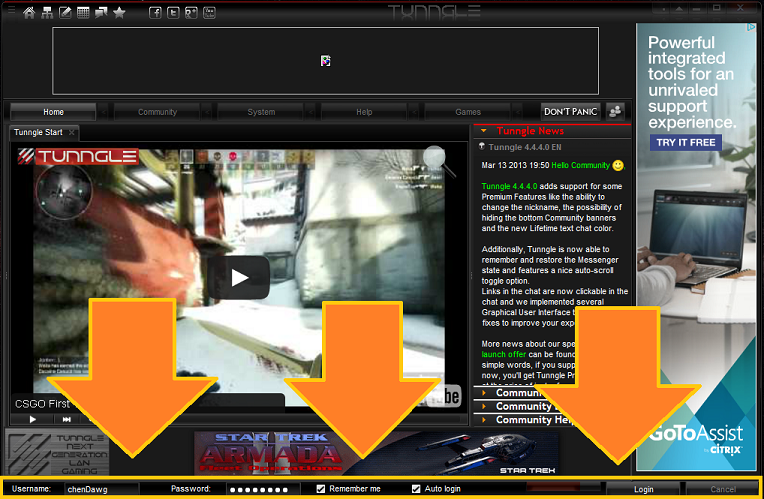Select the Help menu tab

point(364,112)
